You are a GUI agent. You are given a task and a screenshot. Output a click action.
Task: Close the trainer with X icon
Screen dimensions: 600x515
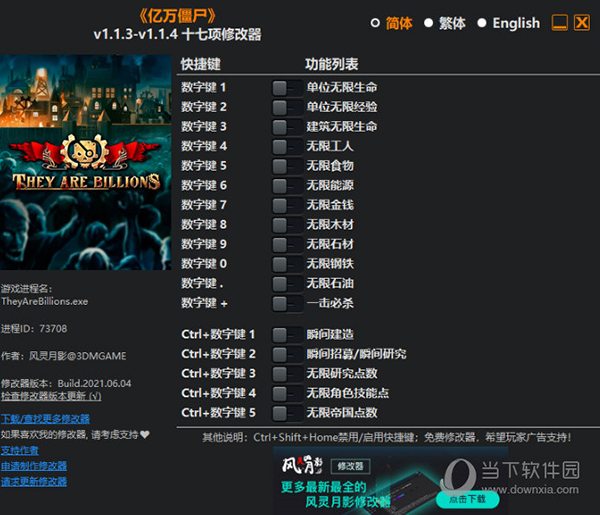click(x=582, y=23)
